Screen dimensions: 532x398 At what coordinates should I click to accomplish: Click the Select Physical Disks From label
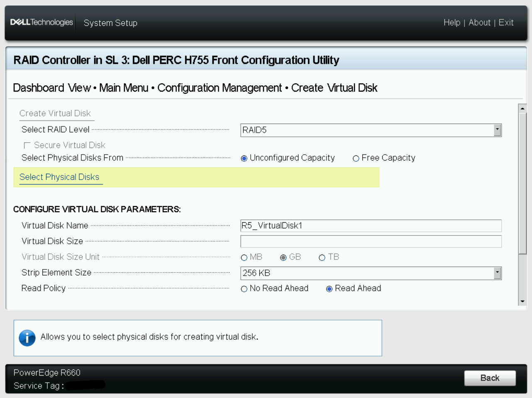[x=72, y=158]
